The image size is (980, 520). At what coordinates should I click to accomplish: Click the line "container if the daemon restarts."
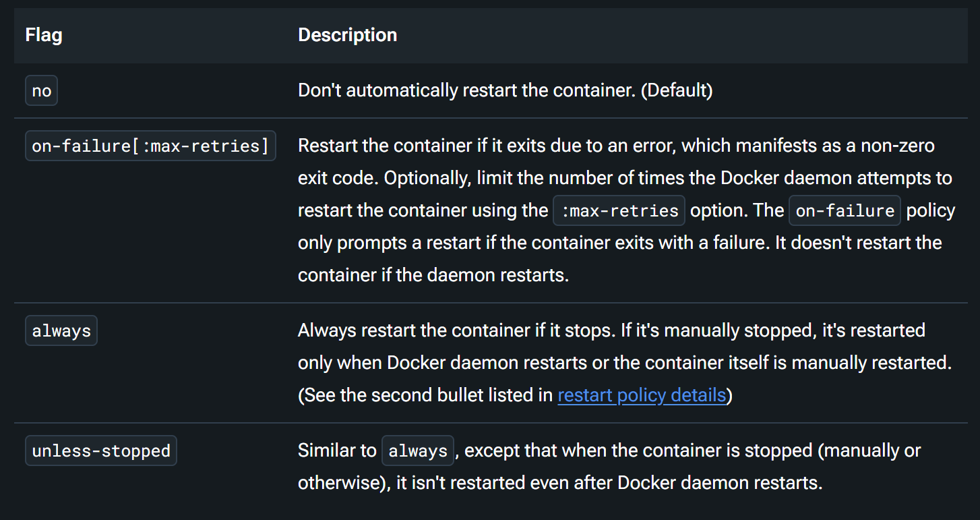pyautogui.click(x=433, y=275)
